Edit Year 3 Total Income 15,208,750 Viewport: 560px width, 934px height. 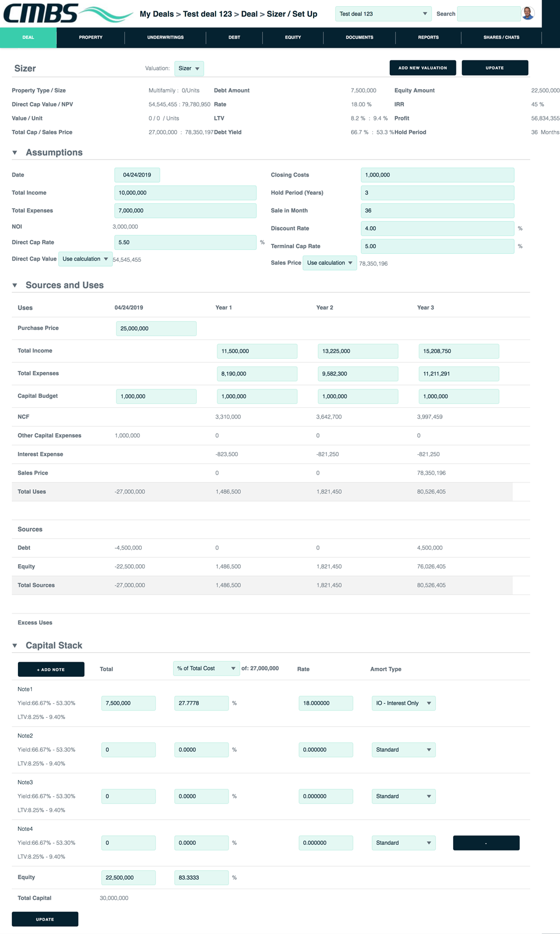tap(459, 351)
